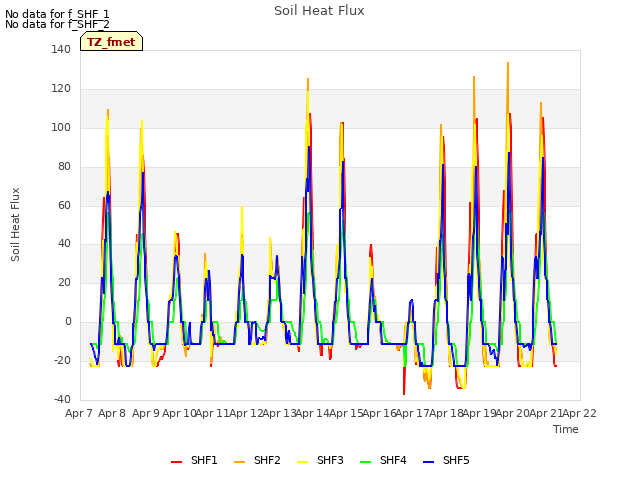The height and width of the screenshot is (480, 640).
Task: Click the Apr 22 x-axis tick label
Action: click(580, 413)
